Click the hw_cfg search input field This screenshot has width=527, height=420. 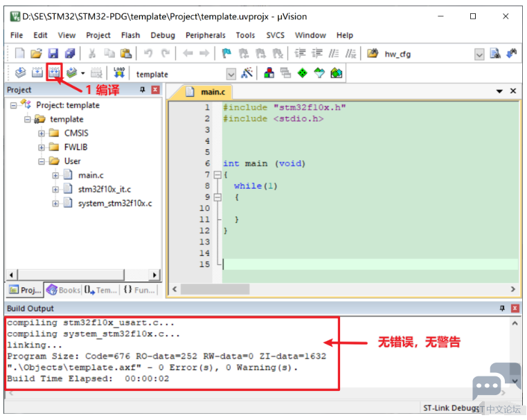[428, 55]
